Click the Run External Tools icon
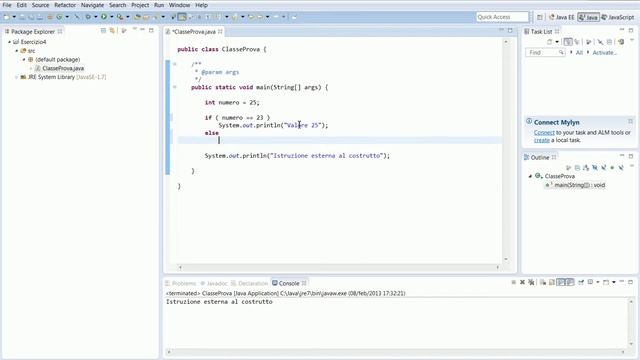Image resolution: width=640 pixels, height=360 pixels. point(120,17)
